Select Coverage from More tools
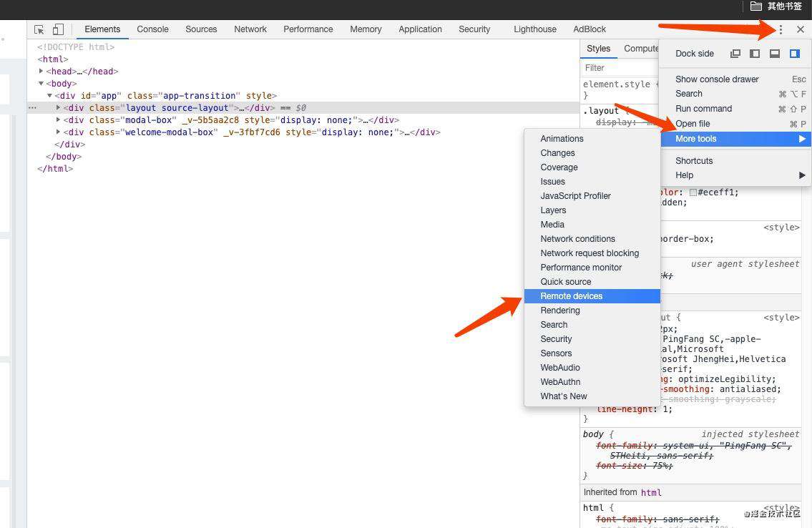Viewport: 812px width, 528px height. 592,167
